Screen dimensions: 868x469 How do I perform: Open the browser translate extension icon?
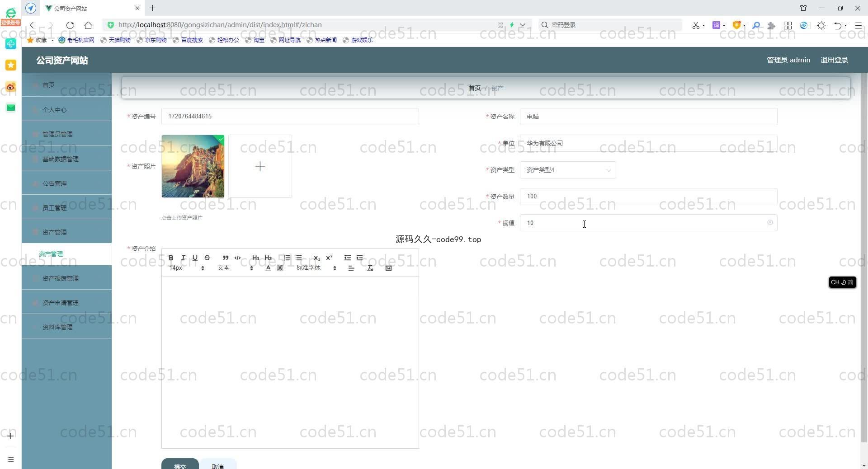tap(716, 25)
